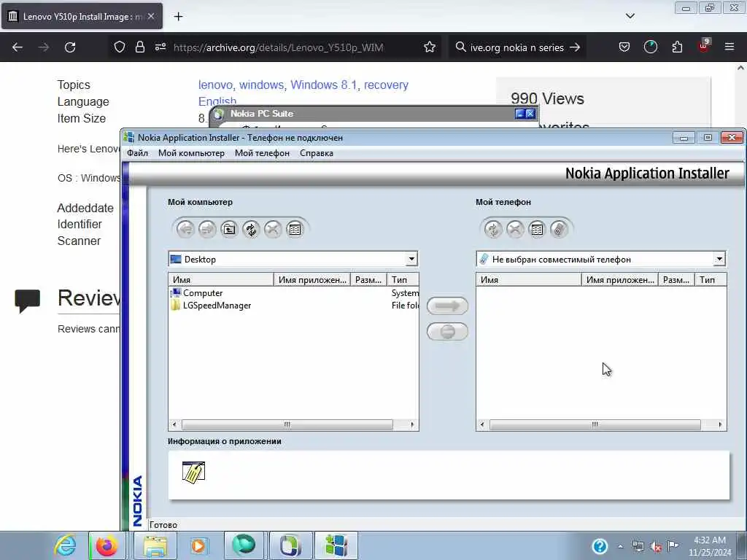
Task: Click the install arrow button between panes
Action: (447, 306)
